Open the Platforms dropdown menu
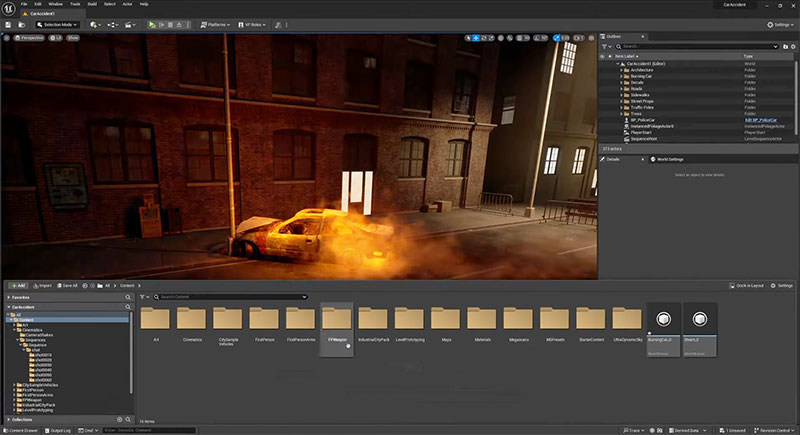Image resolution: width=800 pixels, height=435 pixels. pos(215,24)
